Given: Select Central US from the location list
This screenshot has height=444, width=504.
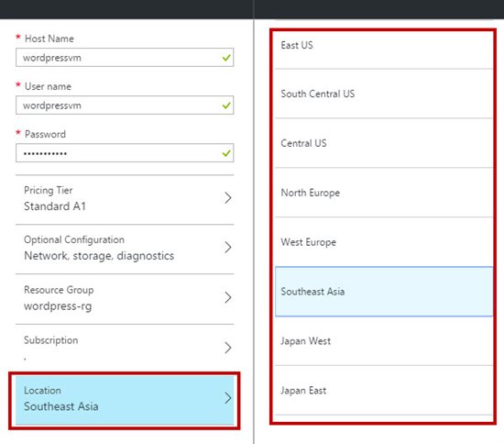Looking at the screenshot, I should click(x=384, y=143).
